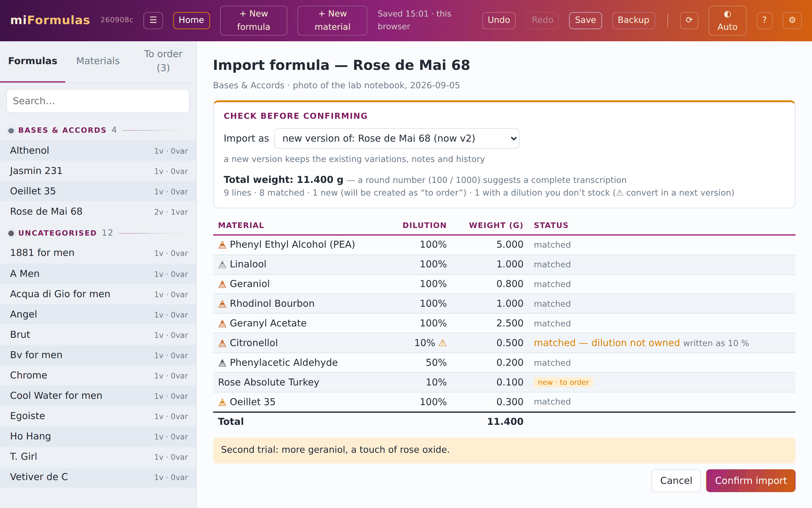Image resolution: width=812 pixels, height=508 pixels.
Task: Open the settings gear icon
Action: (x=792, y=20)
